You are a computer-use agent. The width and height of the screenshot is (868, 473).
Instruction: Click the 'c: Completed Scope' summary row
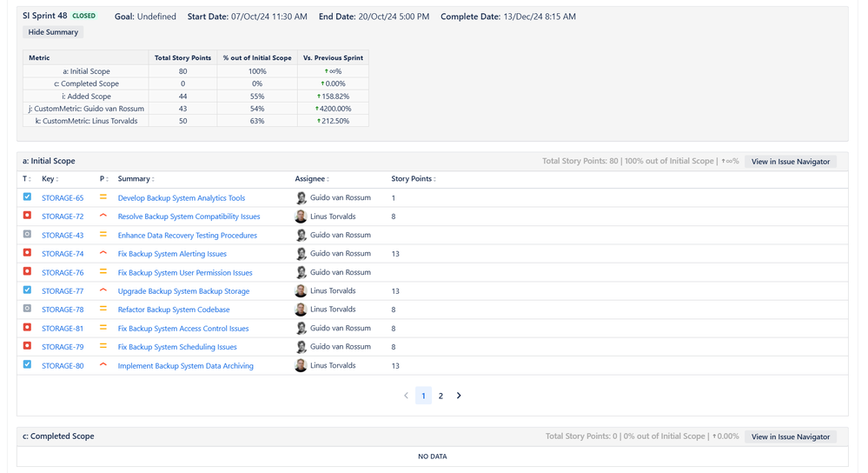196,83
